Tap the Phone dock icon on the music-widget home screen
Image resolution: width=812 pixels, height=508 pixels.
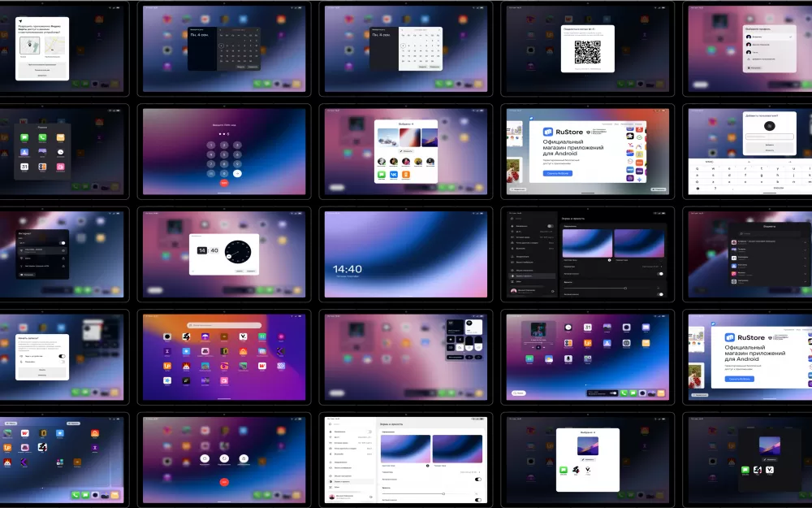click(624, 393)
